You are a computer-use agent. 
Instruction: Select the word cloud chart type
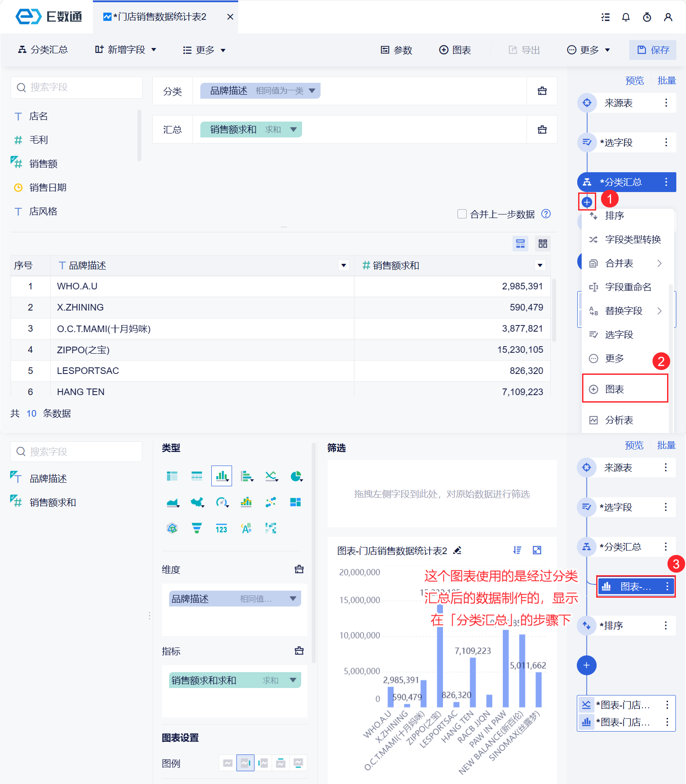coord(246,528)
